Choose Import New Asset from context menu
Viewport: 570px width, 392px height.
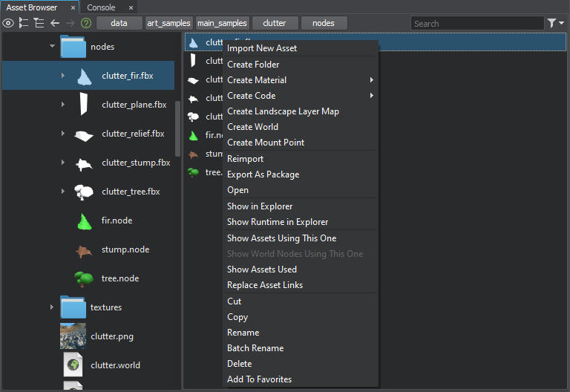[262, 48]
